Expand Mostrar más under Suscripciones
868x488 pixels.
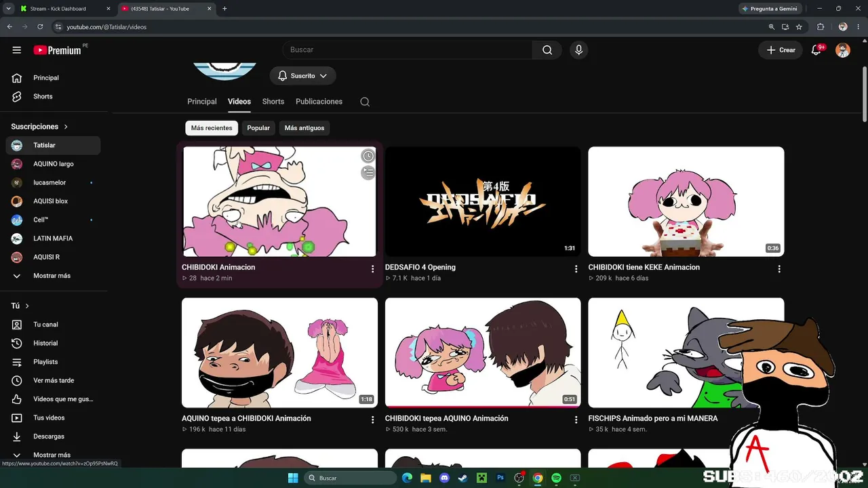52,276
